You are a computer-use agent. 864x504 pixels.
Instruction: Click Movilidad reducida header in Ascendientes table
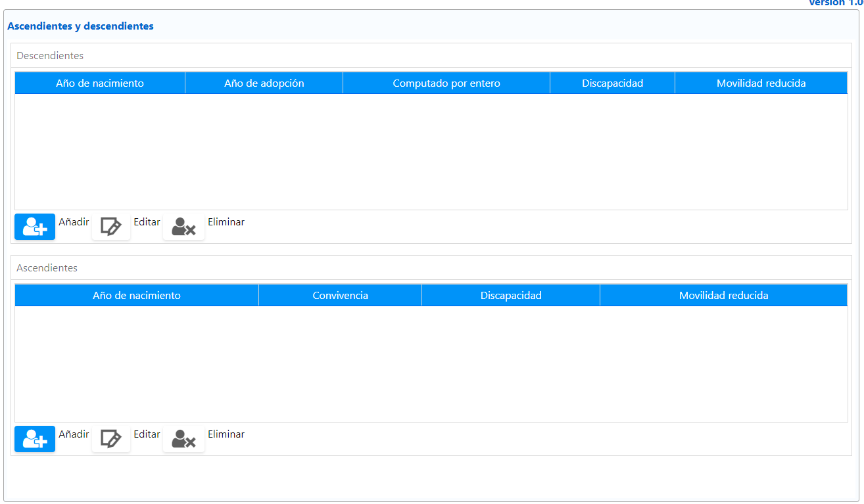point(724,296)
